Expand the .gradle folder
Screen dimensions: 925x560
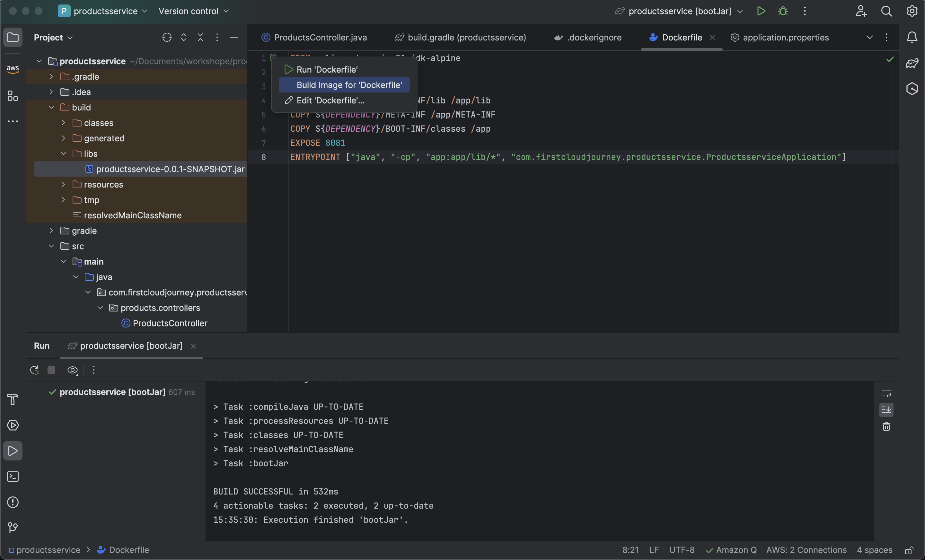point(51,76)
